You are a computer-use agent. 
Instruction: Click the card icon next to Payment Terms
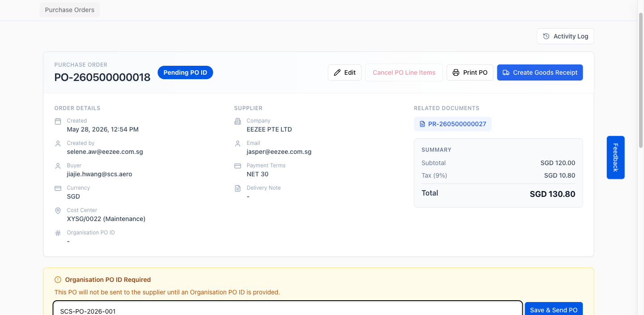pos(237,166)
